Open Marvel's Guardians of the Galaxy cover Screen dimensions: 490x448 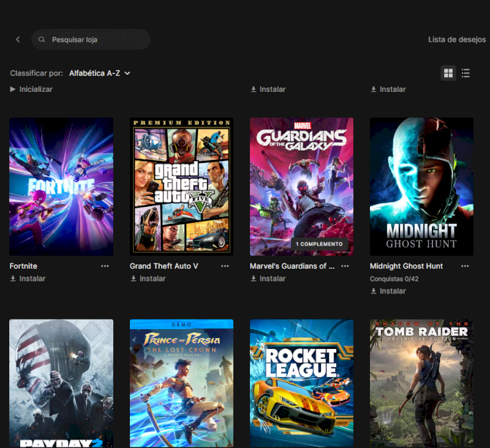coord(301,187)
